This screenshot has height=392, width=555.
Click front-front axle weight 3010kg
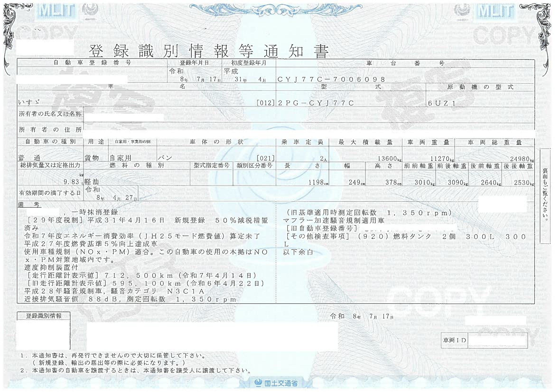425,182
